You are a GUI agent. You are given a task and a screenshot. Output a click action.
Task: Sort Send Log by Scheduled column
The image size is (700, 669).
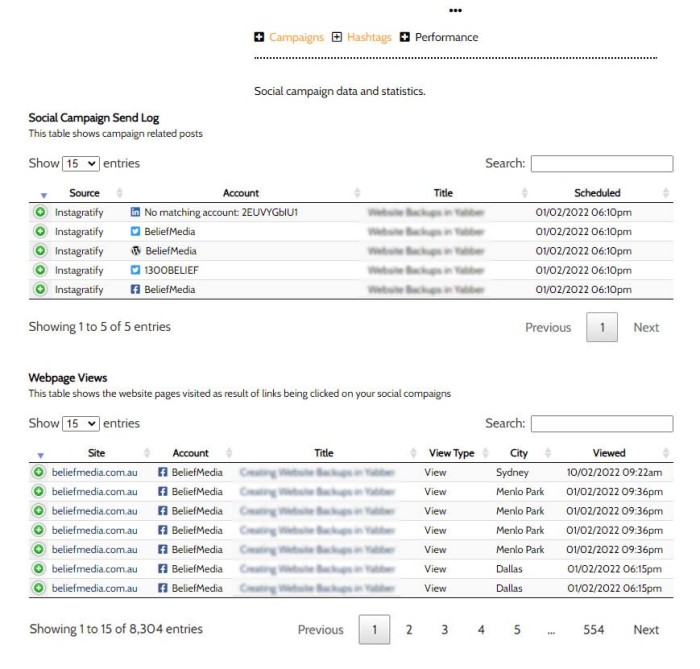click(598, 193)
